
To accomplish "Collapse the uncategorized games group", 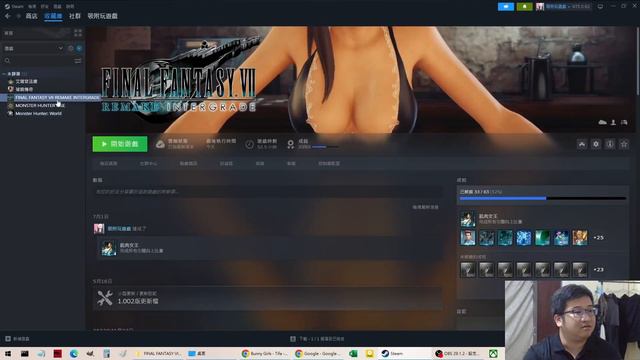I will coord(4,74).
